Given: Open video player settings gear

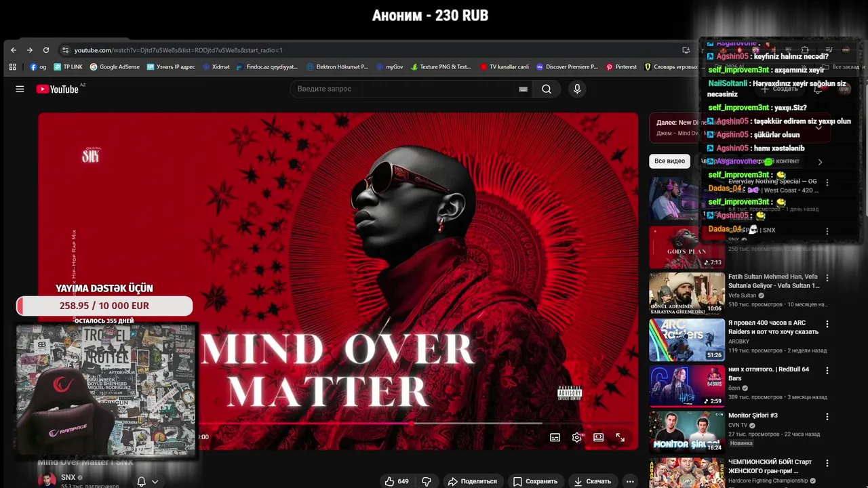Looking at the screenshot, I should click(577, 437).
